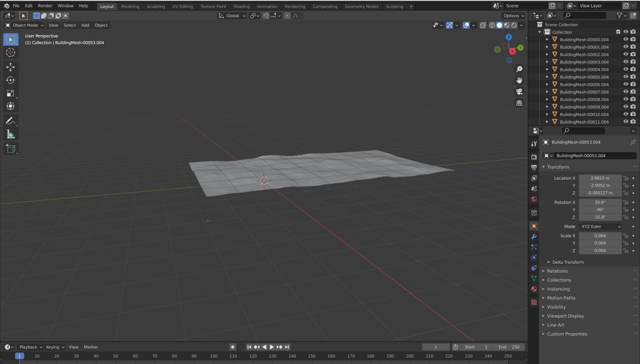Screen dimensions: 640x364
Task: Click the blue Z axis gizmo circle
Action: point(509,37)
